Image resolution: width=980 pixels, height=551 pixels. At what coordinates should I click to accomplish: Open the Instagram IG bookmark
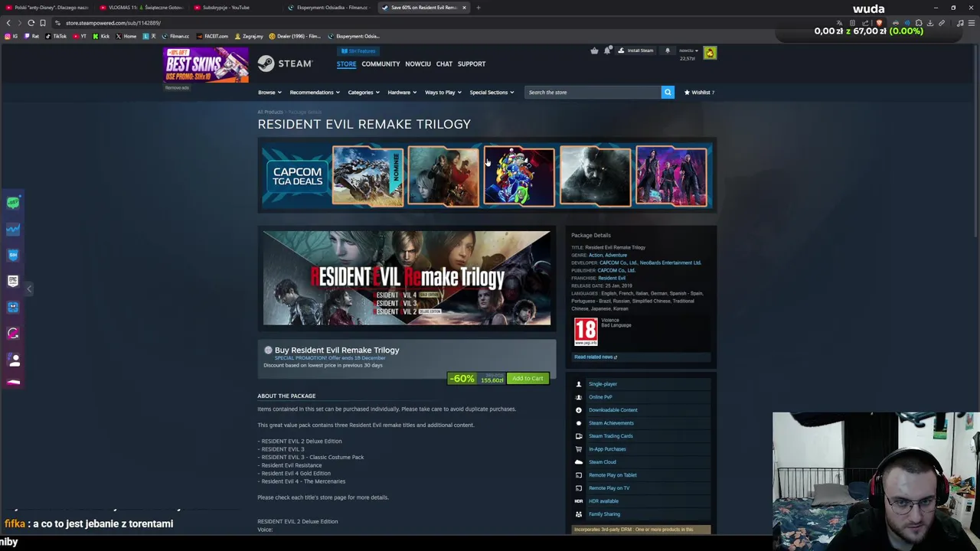(x=11, y=36)
